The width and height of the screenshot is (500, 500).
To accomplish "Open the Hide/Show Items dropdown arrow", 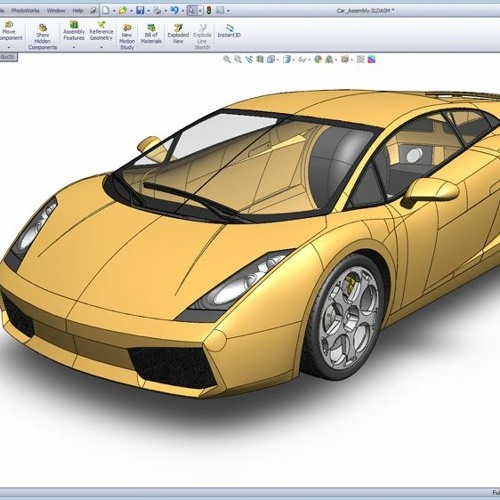I will tap(310, 60).
